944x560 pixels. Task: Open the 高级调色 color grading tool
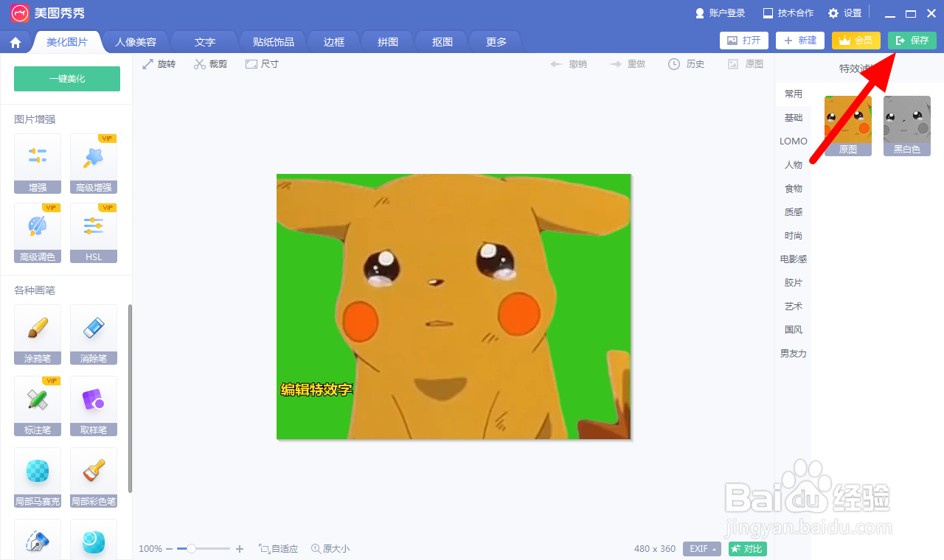click(38, 233)
